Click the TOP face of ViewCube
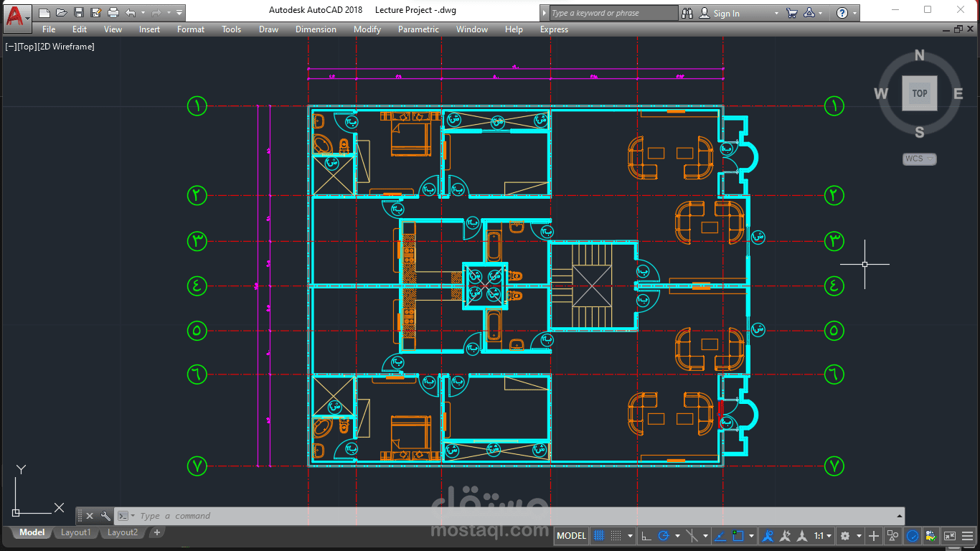 pos(920,93)
